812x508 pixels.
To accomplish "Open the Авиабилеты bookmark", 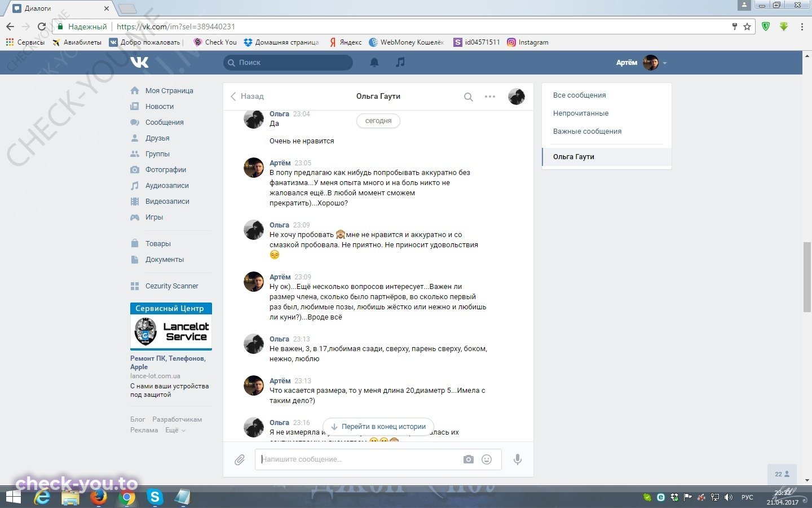I will pyautogui.click(x=77, y=42).
